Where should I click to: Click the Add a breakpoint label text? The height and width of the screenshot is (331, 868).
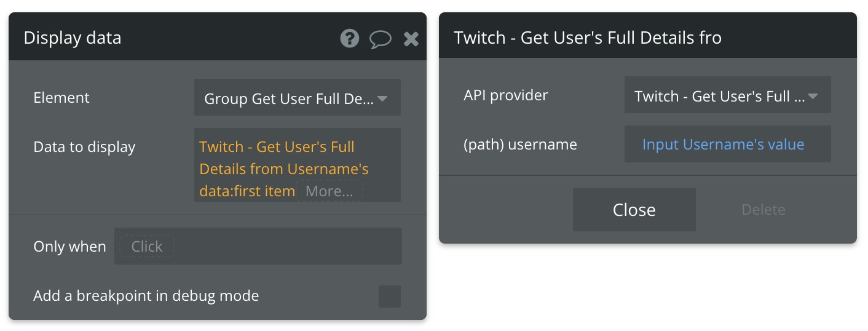(146, 296)
